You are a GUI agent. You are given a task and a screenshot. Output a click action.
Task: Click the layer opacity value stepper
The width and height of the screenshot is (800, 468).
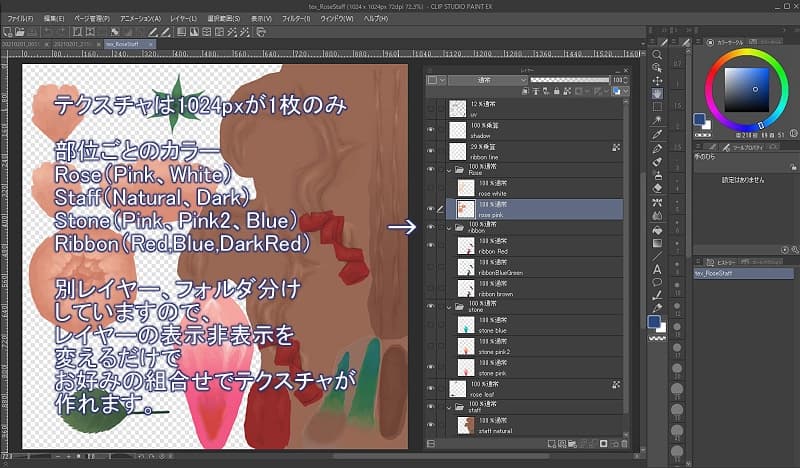[x=626, y=80]
